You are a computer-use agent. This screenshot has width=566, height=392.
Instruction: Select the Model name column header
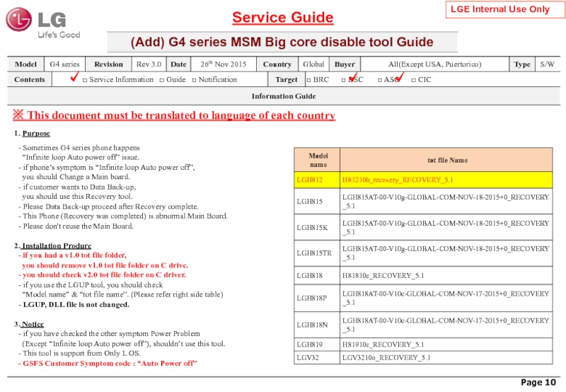pos(317,160)
